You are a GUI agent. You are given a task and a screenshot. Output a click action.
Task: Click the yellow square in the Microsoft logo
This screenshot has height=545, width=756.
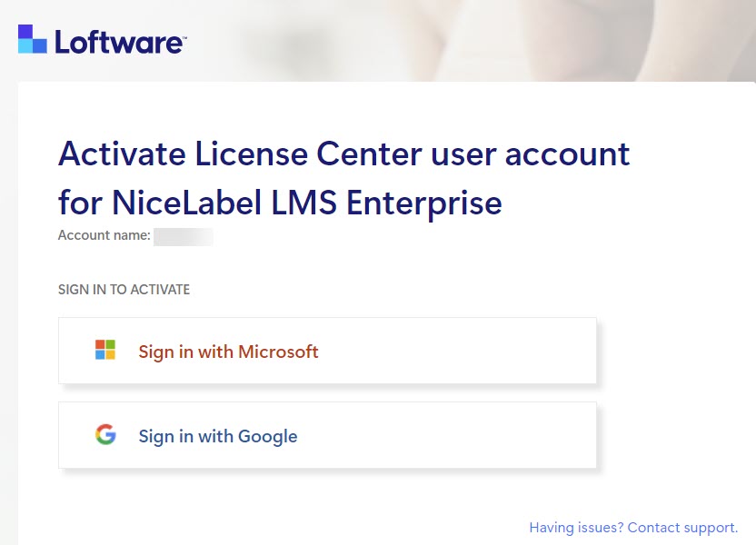click(111, 355)
